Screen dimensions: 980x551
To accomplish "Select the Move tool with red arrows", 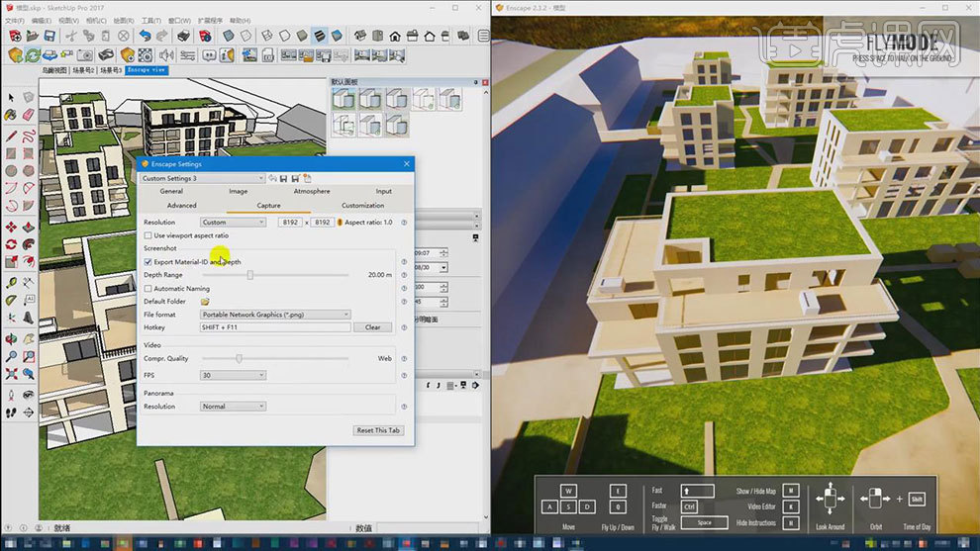I will tap(11, 225).
